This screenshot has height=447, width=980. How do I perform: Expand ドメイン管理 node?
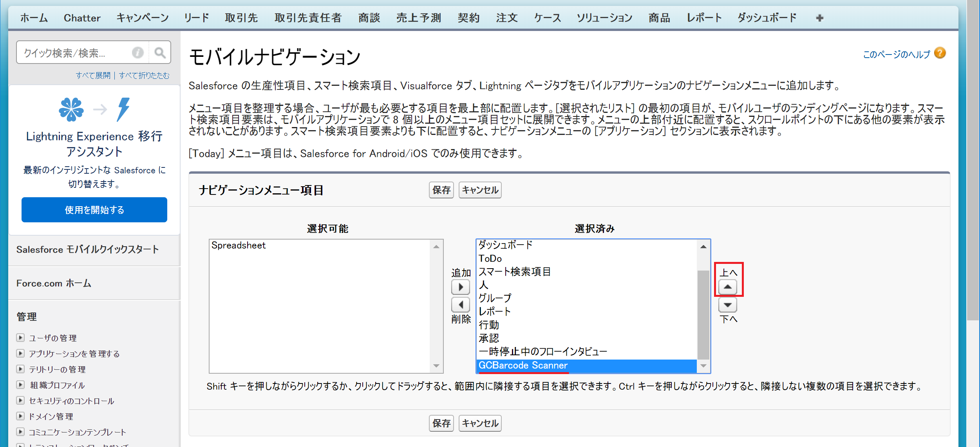point(20,416)
